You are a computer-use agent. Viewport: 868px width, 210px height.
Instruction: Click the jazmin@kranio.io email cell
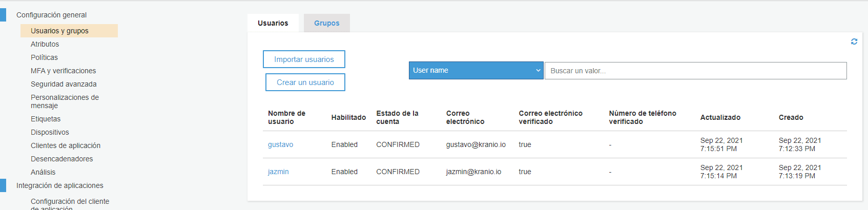tap(474, 172)
